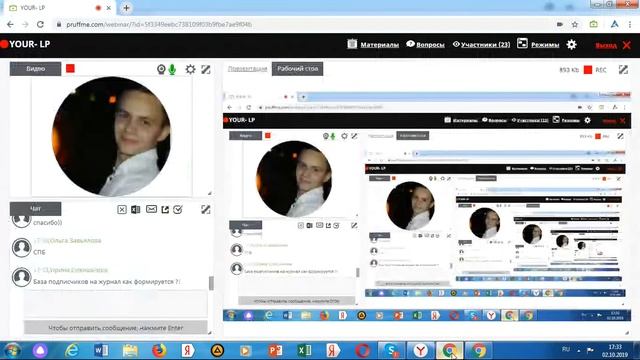Click the 'Чтобы отправить сообщение' send bar
The image size is (640, 360).
(x=116, y=327)
